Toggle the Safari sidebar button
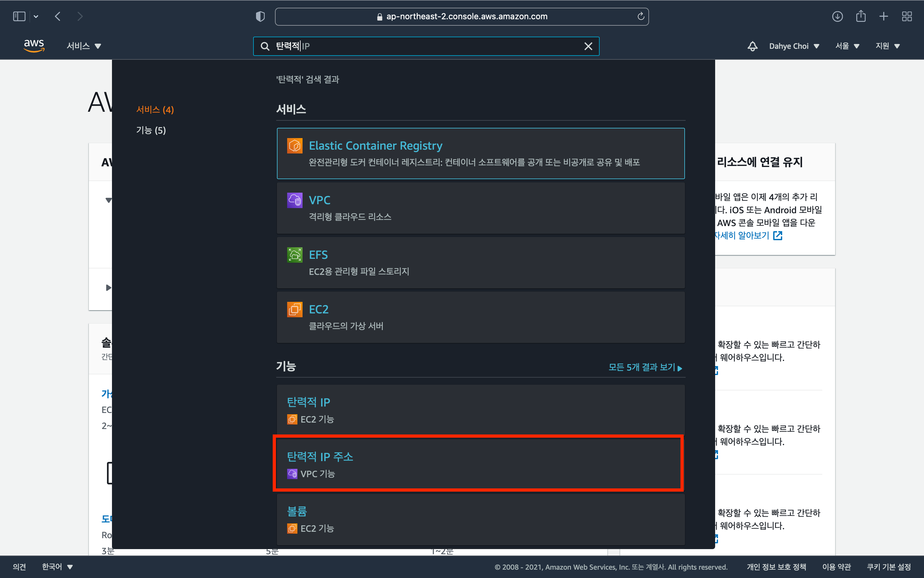 pos(19,16)
